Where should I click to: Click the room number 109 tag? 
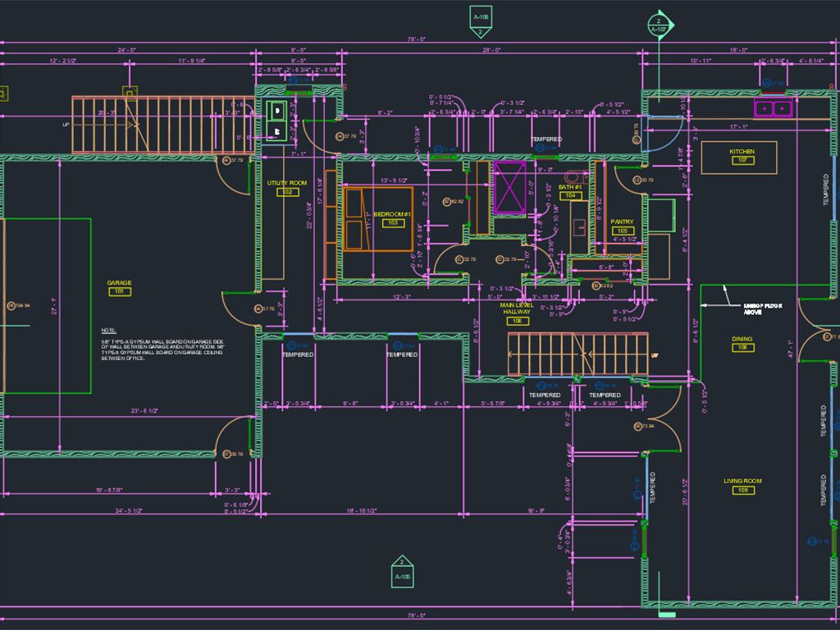click(742, 491)
